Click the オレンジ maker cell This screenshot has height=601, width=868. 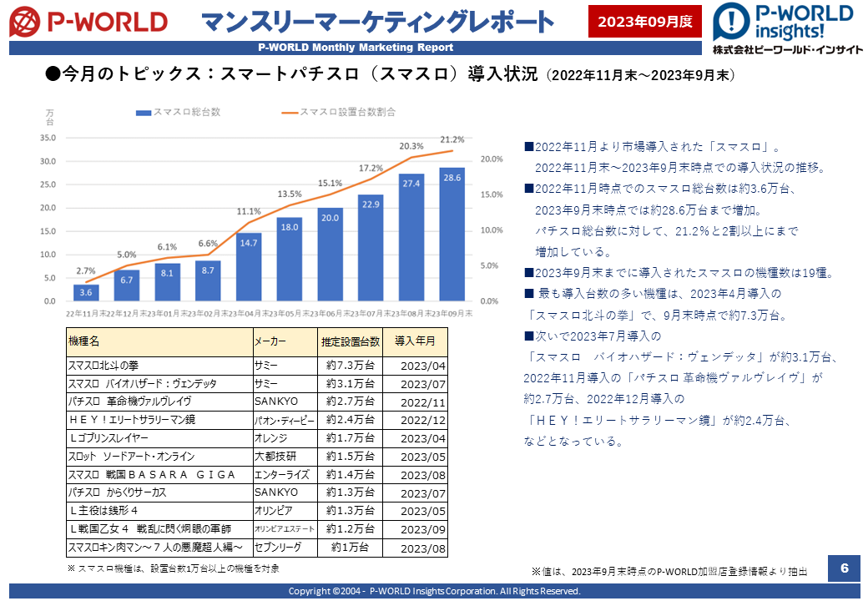coord(285,438)
